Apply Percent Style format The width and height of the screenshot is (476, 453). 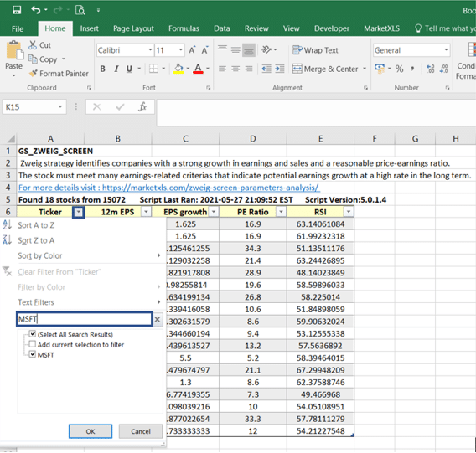(399, 69)
